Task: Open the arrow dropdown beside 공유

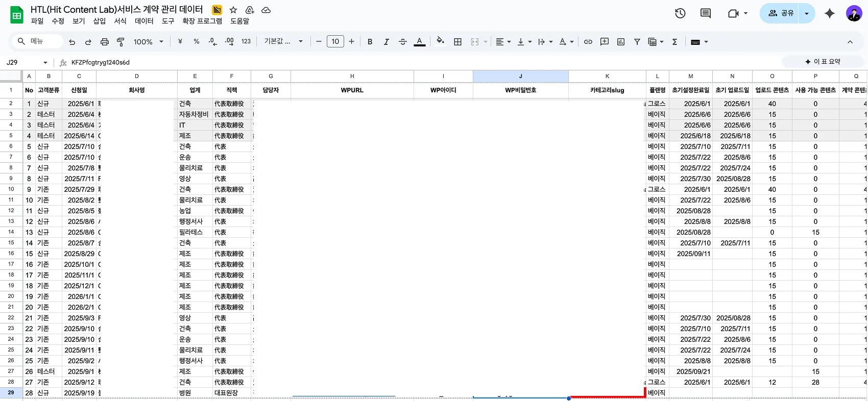Action: (807, 13)
